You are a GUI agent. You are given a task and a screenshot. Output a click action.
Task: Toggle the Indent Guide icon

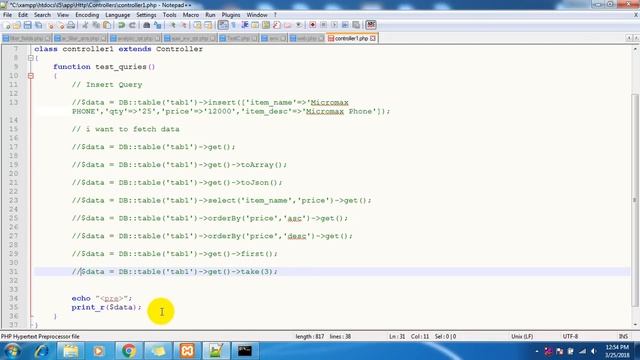(x=244, y=25)
